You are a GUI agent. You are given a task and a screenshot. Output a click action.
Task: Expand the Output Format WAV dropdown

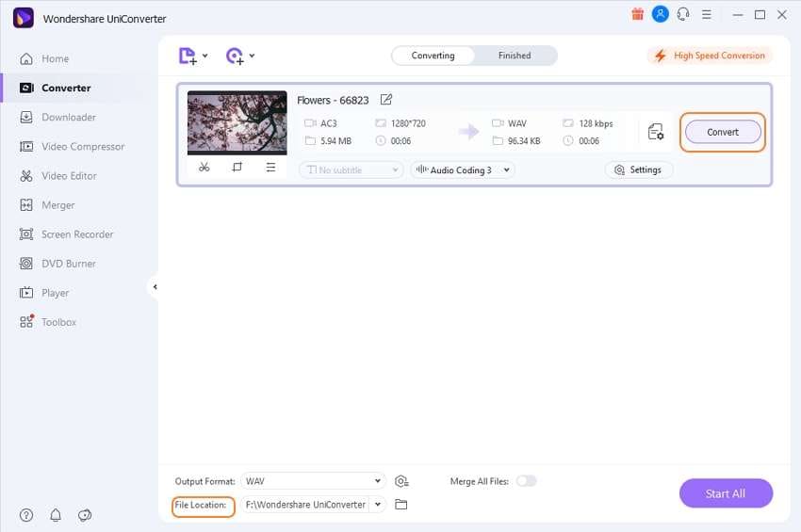[x=313, y=481]
